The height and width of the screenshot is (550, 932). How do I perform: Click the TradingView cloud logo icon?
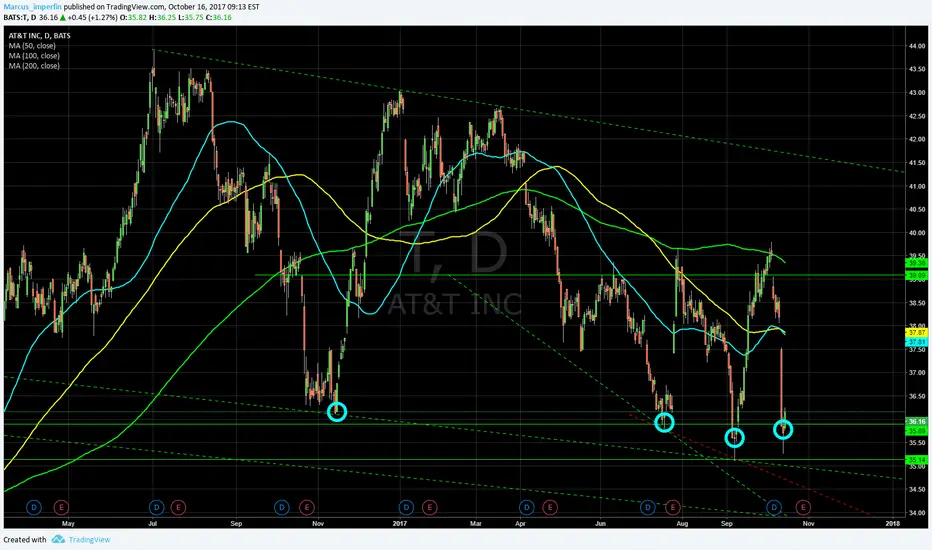point(58,539)
